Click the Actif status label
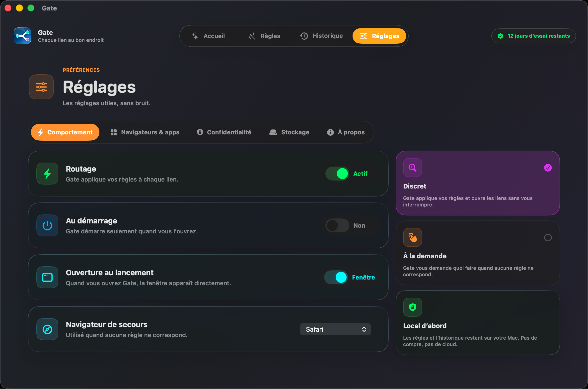Screen dimensions: 588x389 tap(360, 174)
